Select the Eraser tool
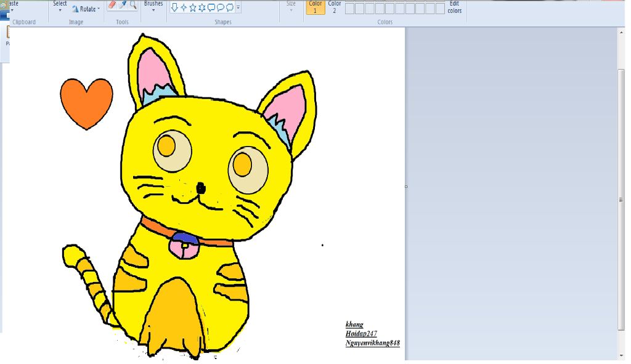 tap(112, 4)
